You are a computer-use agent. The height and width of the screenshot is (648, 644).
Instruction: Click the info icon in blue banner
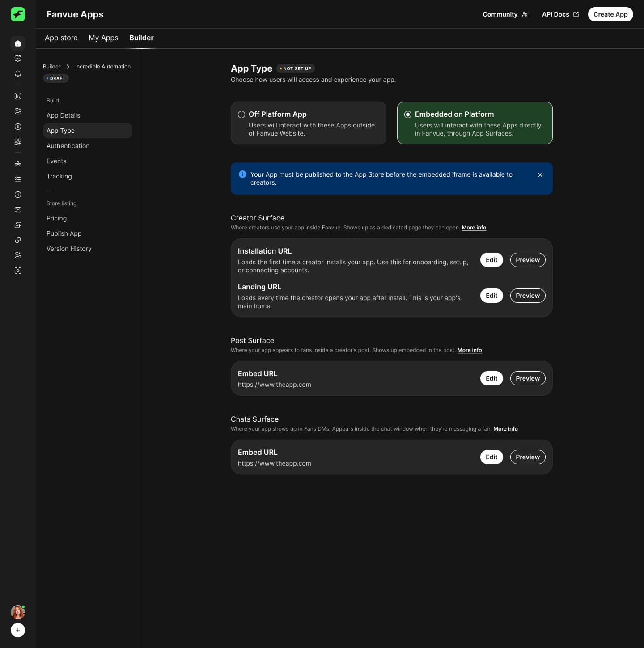[242, 174]
